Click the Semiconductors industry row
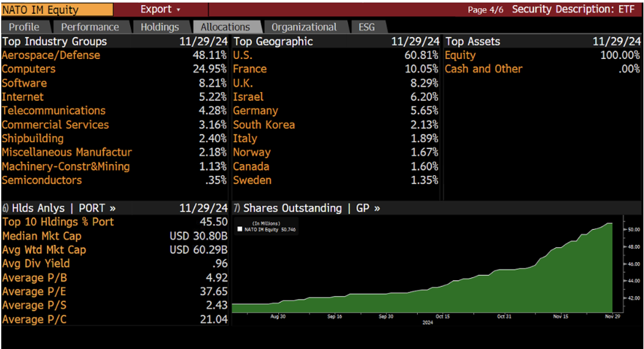The height and width of the screenshot is (349, 644). [114, 180]
